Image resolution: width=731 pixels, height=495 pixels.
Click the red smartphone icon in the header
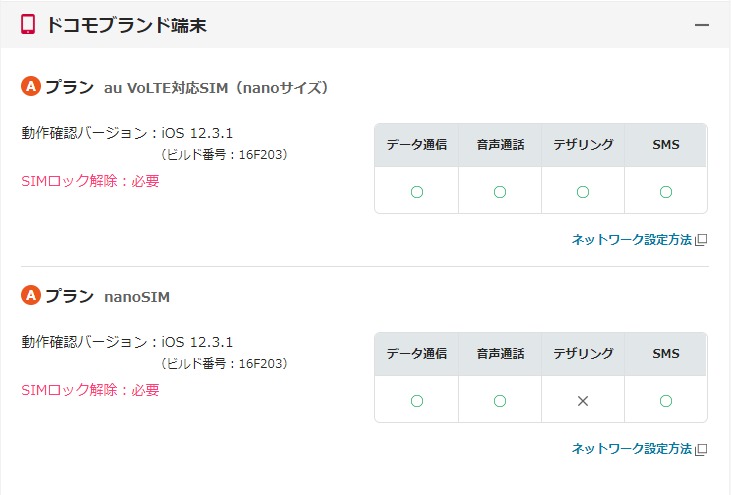28,25
